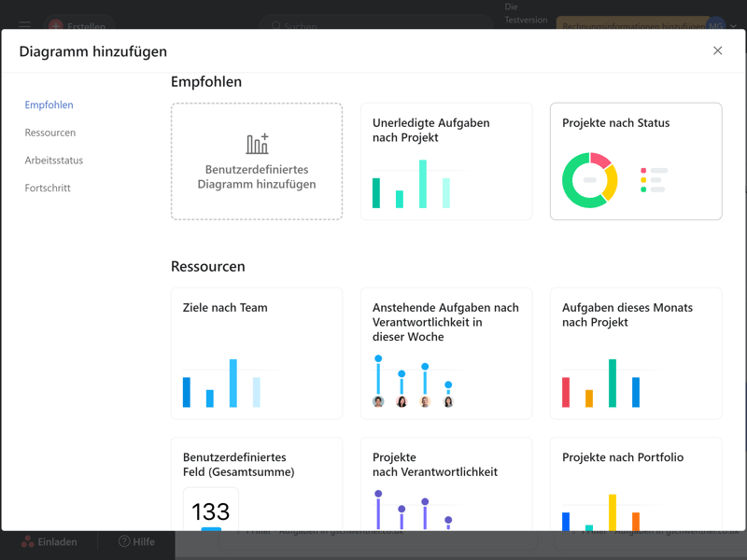Go to Empfohlen category in sidebar

point(49,105)
